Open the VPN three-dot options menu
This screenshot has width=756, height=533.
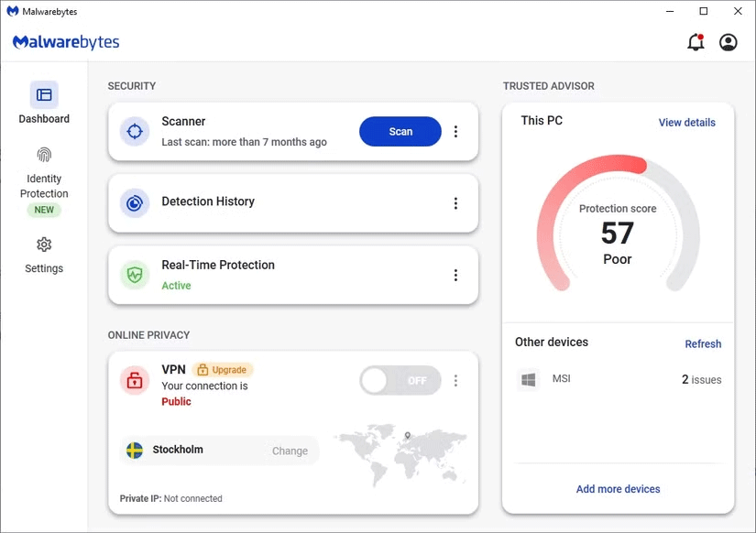click(455, 380)
